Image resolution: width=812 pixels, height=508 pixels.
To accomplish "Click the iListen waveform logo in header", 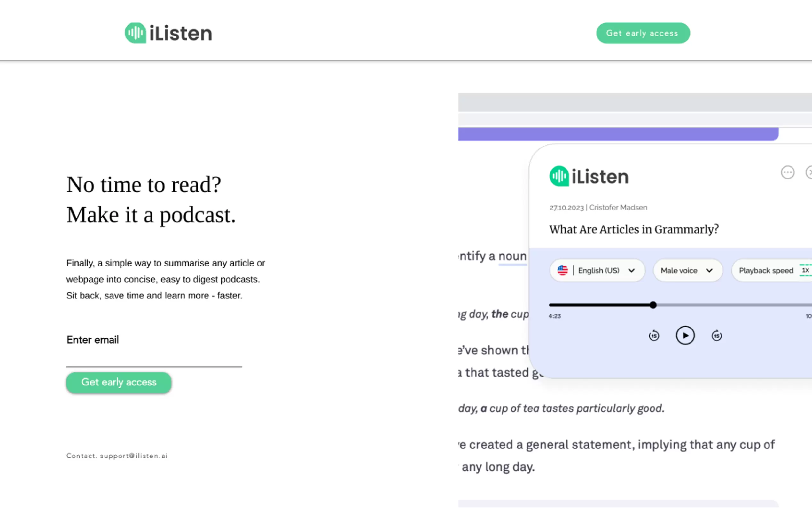I will tap(136, 33).
